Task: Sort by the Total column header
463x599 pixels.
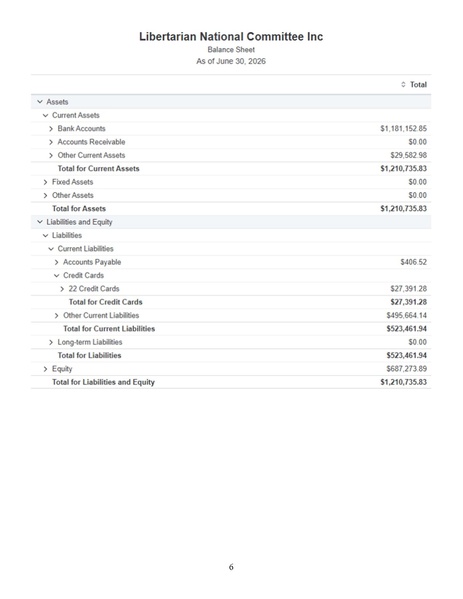Action: pos(414,84)
